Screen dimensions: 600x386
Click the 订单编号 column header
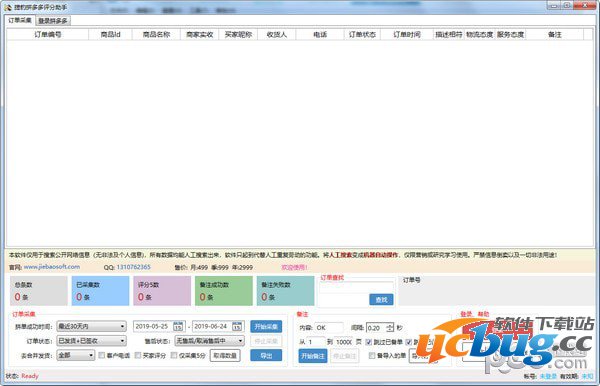pos(48,34)
